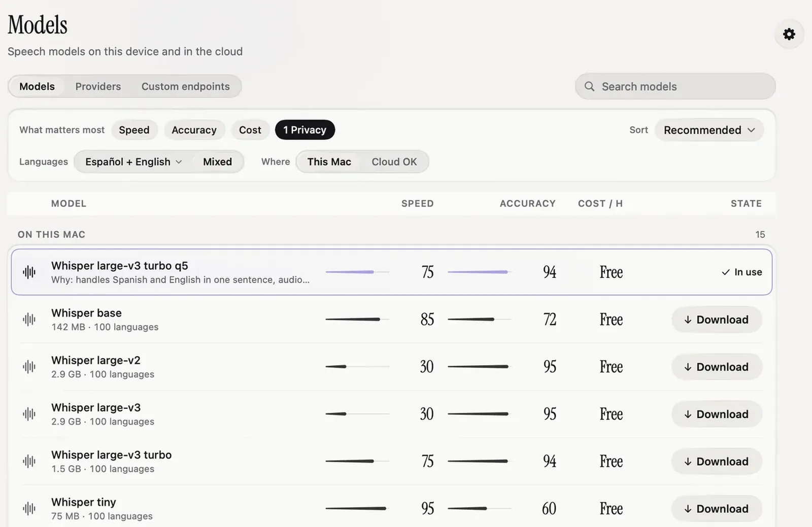Click the magnifier icon in the search box
The height and width of the screenshot is (527, 812).
coord(589,86)
